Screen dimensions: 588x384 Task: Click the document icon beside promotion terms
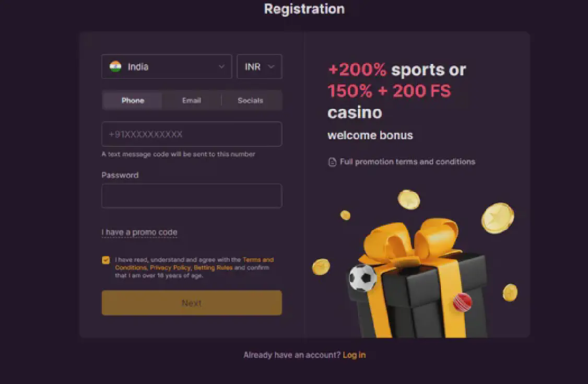point(332,162)
